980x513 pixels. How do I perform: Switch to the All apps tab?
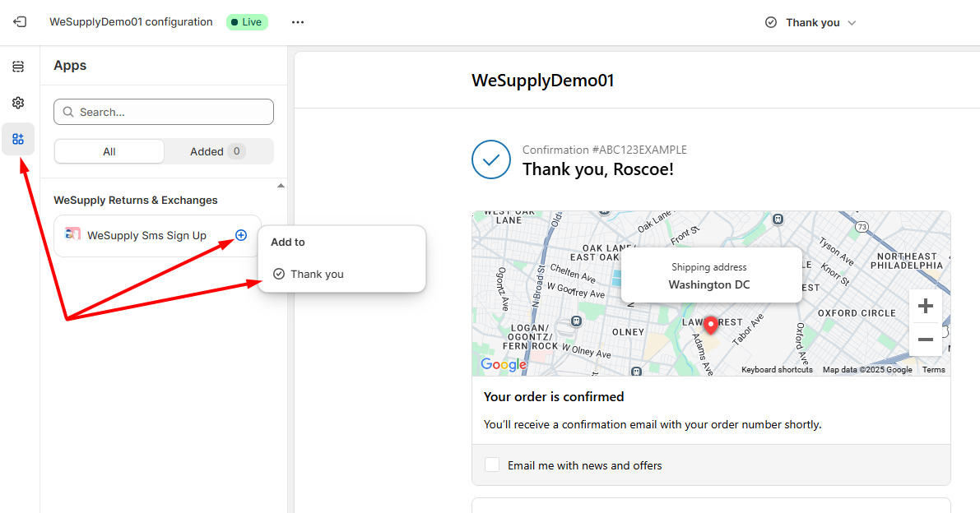click(109, 151)
